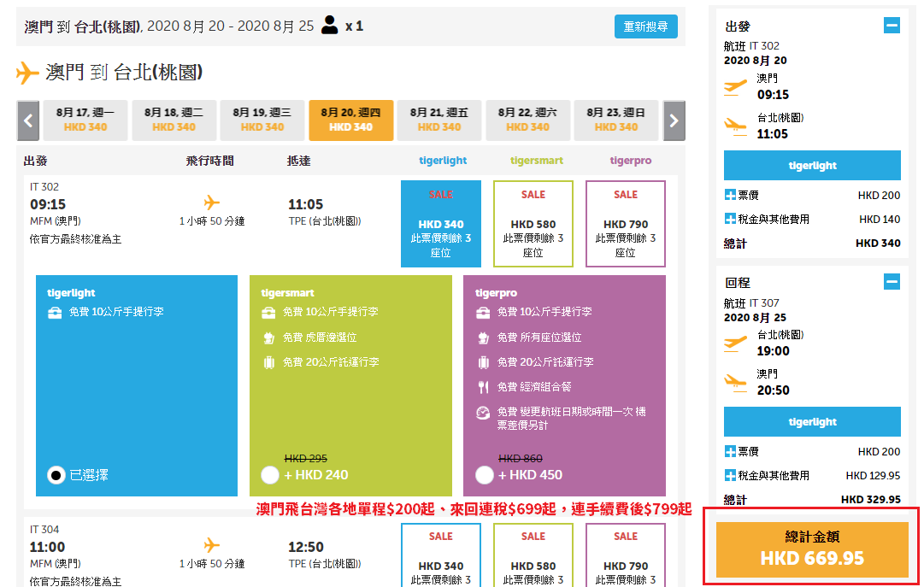Screen dimensions: 924x587
Task: Select the 8月 20 週四 date tab
Action: pyautogui.click(x=350, y=120)
